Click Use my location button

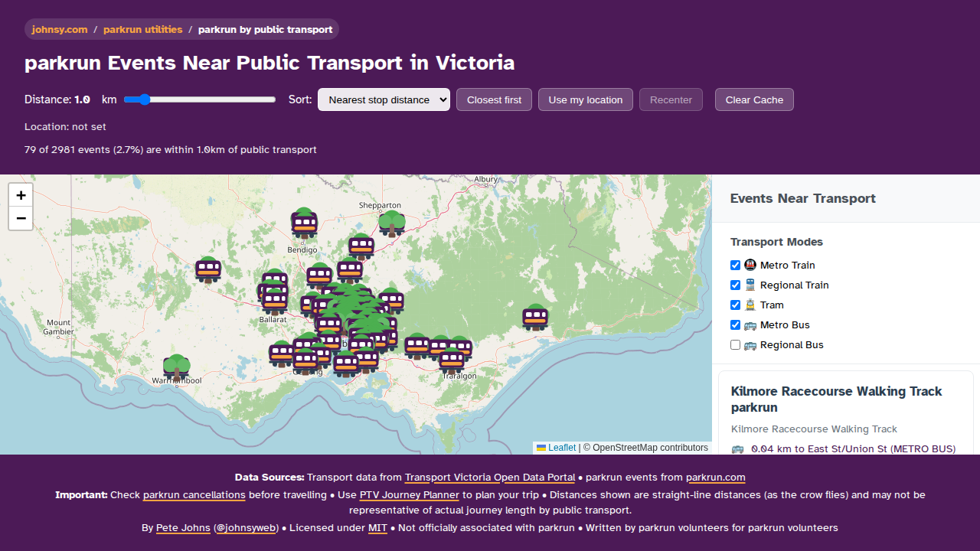coord(586,99)
